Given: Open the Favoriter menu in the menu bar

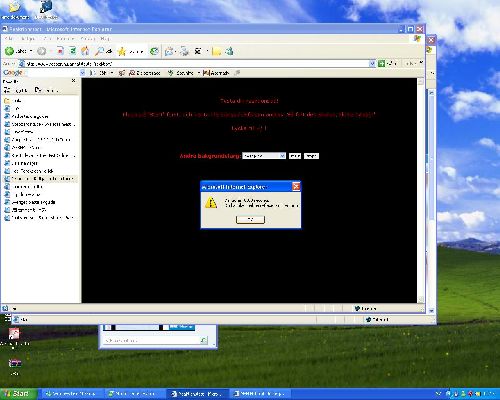Looking at the screenshot, I should (x=65, y=39).
